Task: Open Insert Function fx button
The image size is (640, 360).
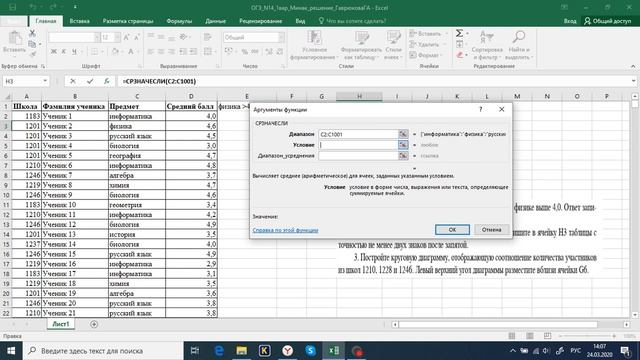Action: click(107, 81)
